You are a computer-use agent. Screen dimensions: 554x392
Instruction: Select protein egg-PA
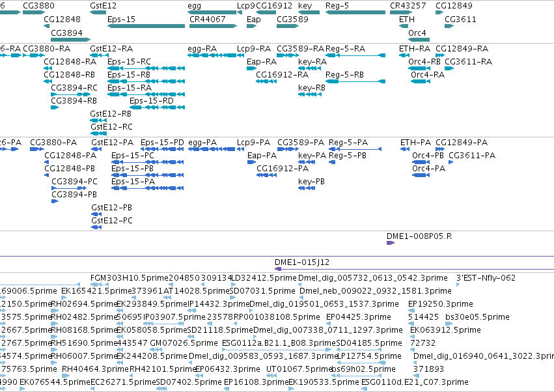click(202, 142)
